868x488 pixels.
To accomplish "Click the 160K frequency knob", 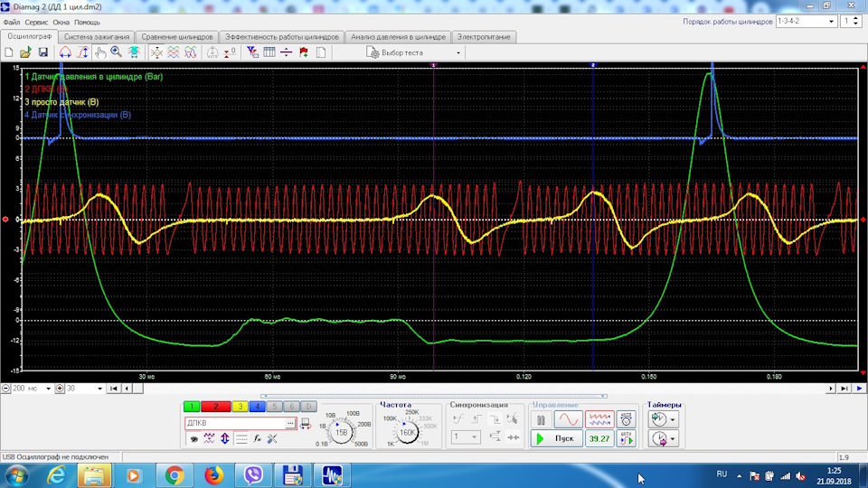I will (408, 432).
